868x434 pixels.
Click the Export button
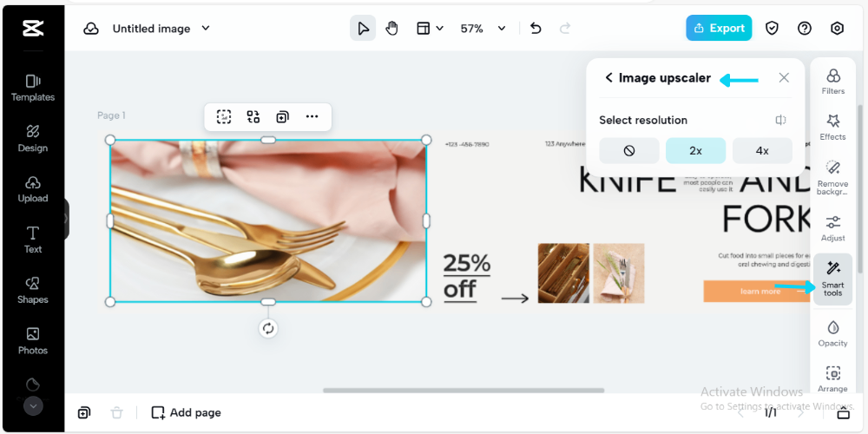(x=719, y=28)
